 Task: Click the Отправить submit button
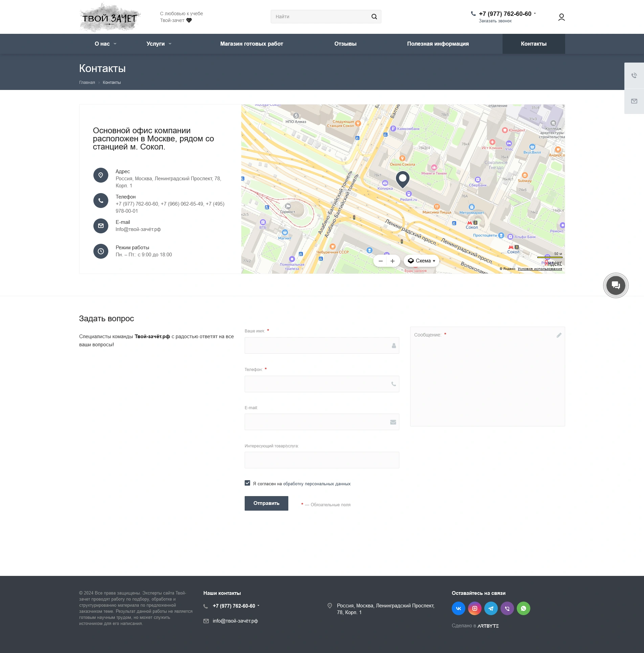[266, 503]
